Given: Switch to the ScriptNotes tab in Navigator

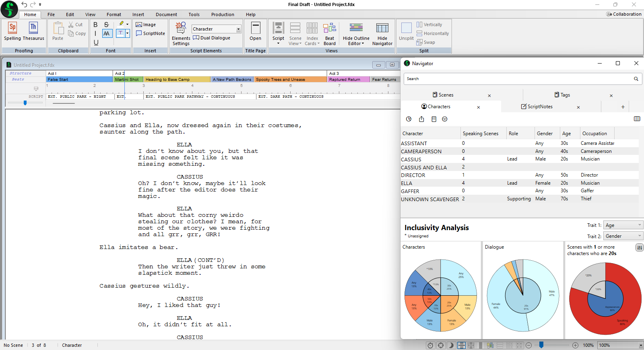Looking at the screenshot, I should [537, 107].
